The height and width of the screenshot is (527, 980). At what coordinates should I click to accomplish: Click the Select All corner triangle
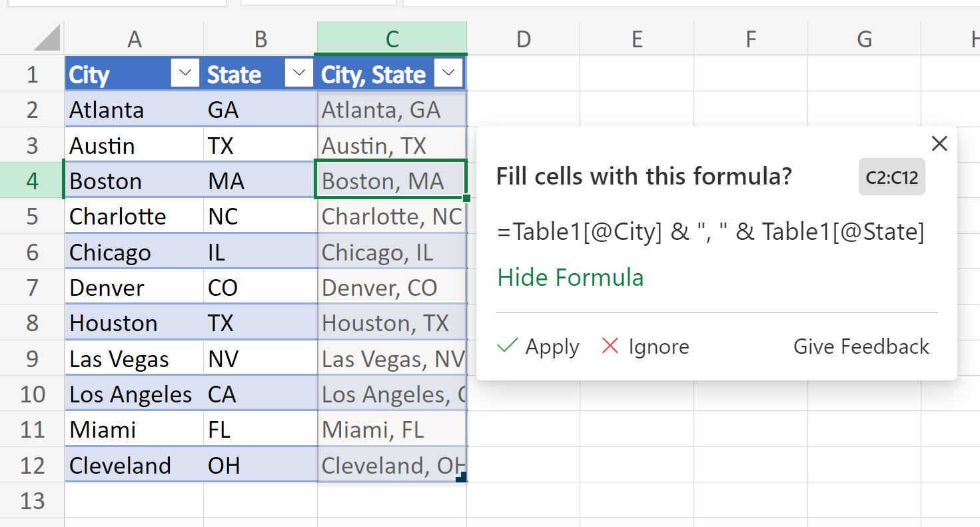click(x=47, y=38)
